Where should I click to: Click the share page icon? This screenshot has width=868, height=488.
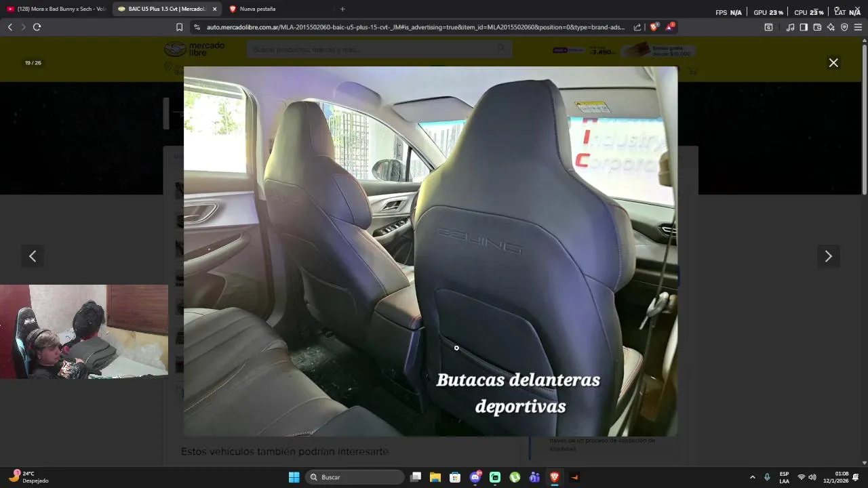pyautogui.click(x=637, y=27)
